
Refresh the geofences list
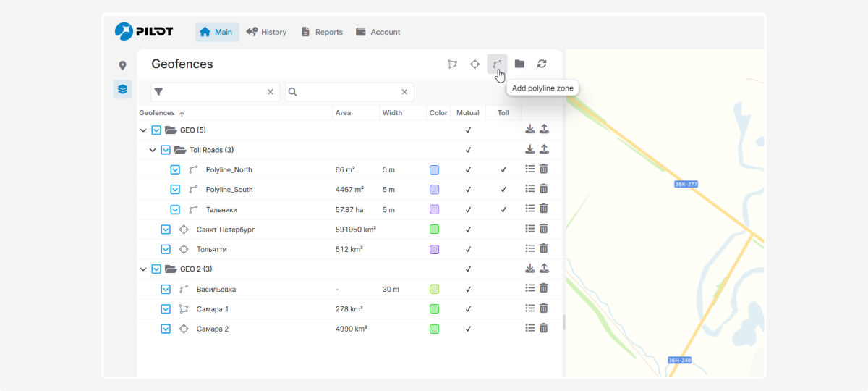(x=542, y=64)
